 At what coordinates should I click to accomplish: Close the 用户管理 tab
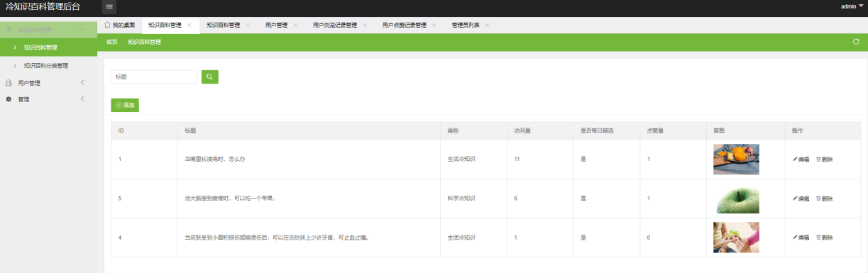click(295, 26)
